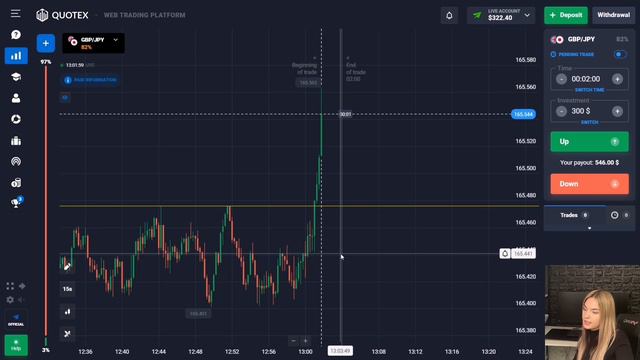Screen dimensions: 640x360
Task: Click the Withdrawal button
Action: point(613,15)
